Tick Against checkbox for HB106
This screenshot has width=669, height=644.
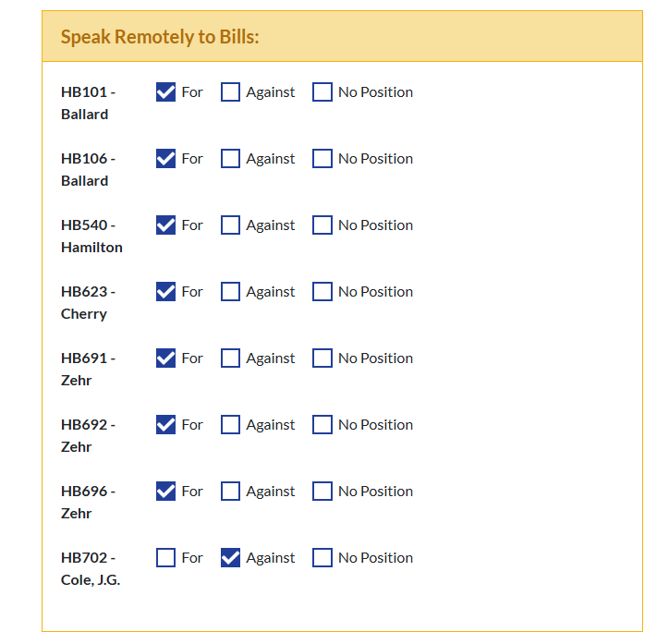(x=231, y=159)
